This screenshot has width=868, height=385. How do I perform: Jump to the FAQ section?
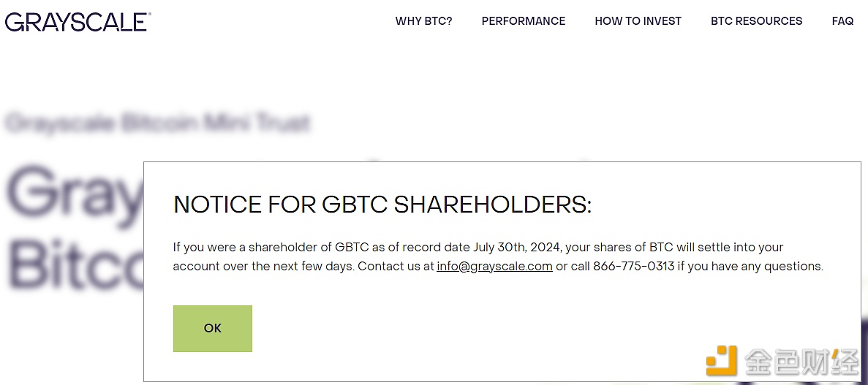pos(842,21)
